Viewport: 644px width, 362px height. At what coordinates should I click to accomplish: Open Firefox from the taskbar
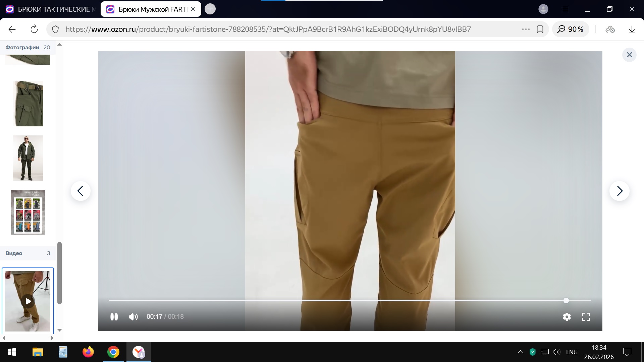[x=88, y=352]
